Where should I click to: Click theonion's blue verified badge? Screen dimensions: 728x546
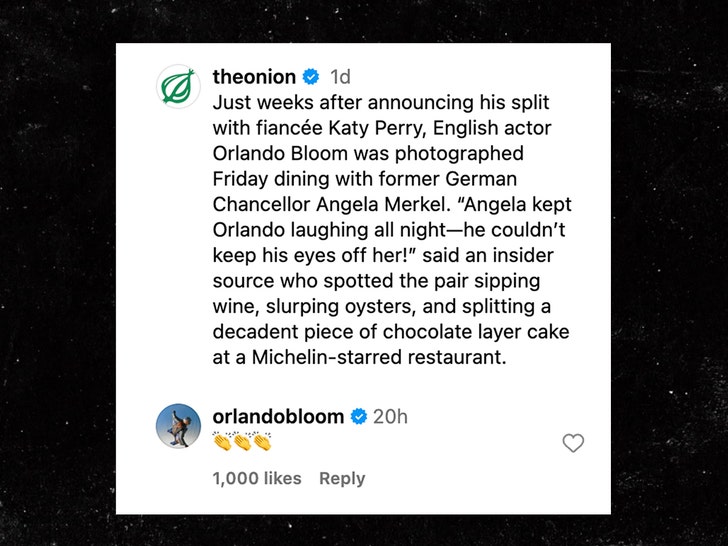click(311, 77)
